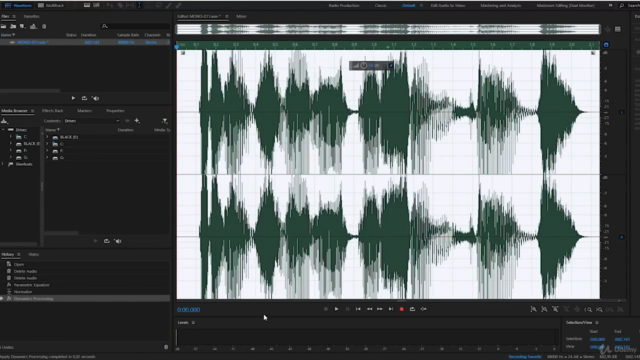Expand F: drive in contents list
Viewport: 640px width, 360px height.
coord(47,151)
